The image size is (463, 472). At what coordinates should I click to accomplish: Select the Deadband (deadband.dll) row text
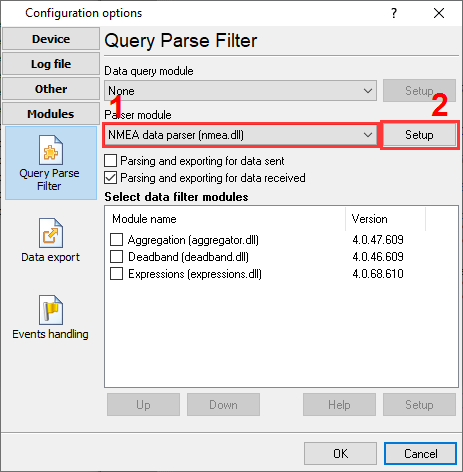(x=188, y=257)
